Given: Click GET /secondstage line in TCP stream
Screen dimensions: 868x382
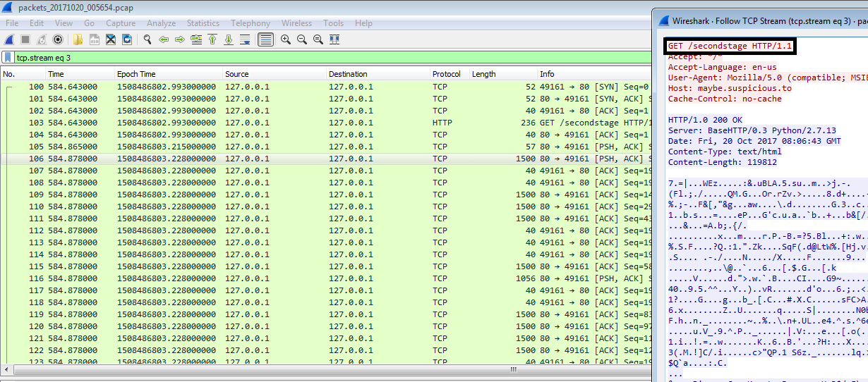Looking at the screenshot, I should [730, 46].
